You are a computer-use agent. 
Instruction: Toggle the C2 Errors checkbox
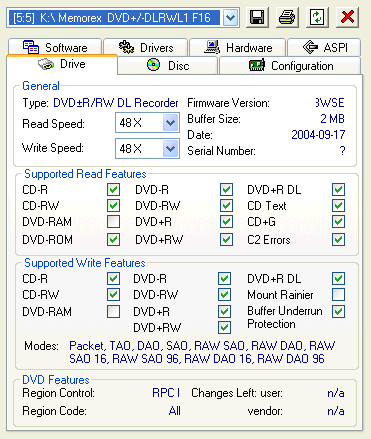coord(338,239)
